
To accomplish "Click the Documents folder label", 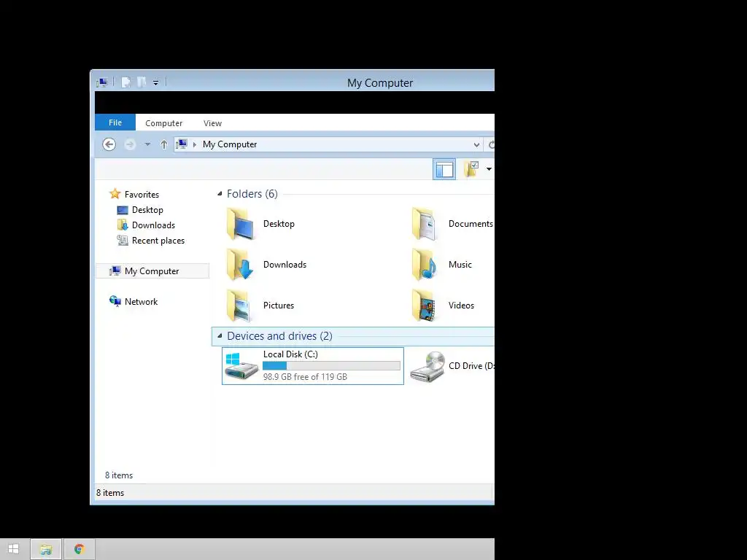I will pos(471,224).
